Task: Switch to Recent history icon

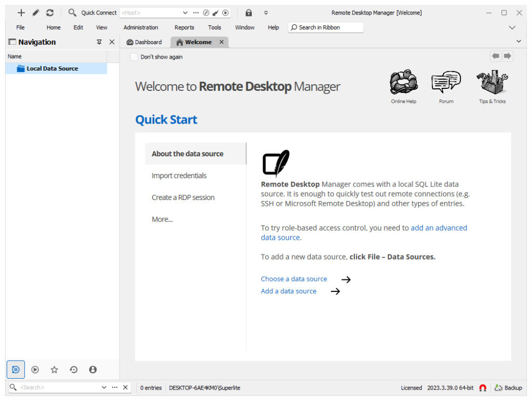Action: pyautogui.click(x=74, y=369)
